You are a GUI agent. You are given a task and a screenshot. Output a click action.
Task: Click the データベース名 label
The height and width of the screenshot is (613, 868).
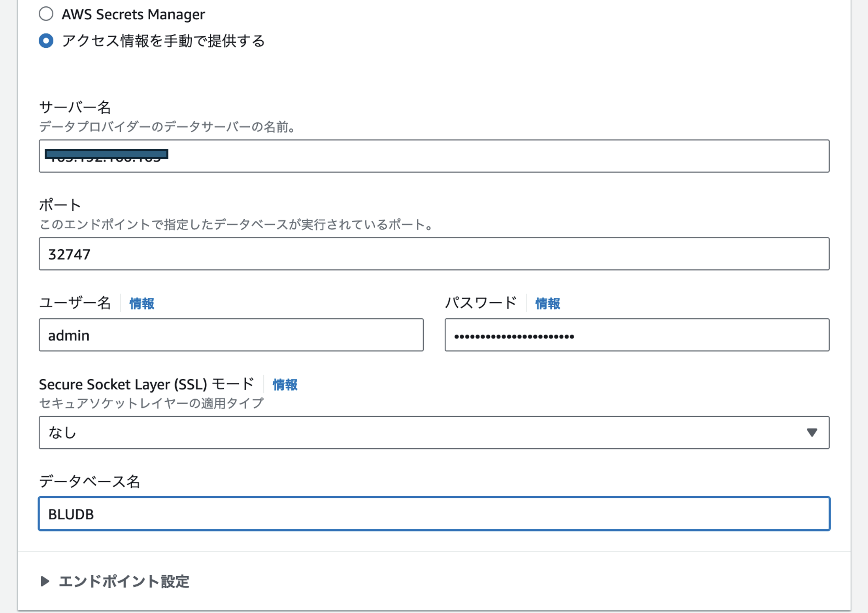point(89,481)
